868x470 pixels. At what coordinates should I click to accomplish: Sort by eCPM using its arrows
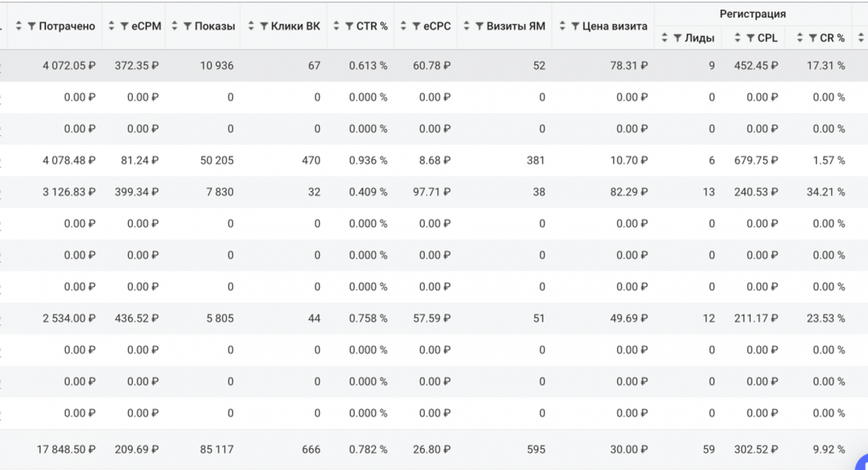[x=111, y=27]
